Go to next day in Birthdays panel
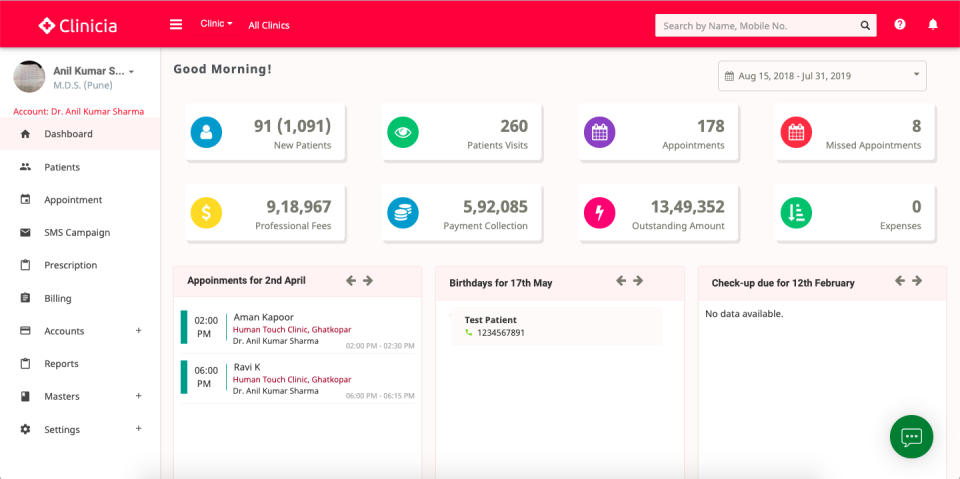Image resolution: width=960 pixels, height=479 pixels. pyautogui.click(x=638, y=281)
